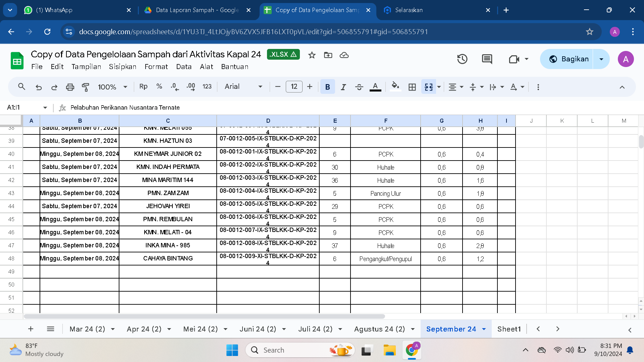Open the Data menu
Viewport: 644px width, 362px height.
pyautogui.click(x=184, y=67)
